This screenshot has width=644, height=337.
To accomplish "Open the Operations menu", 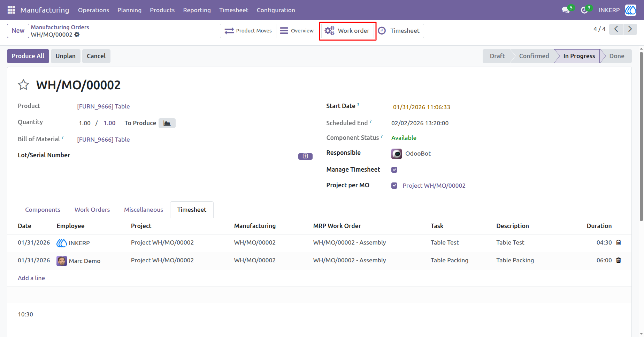I will pos(93,10).
